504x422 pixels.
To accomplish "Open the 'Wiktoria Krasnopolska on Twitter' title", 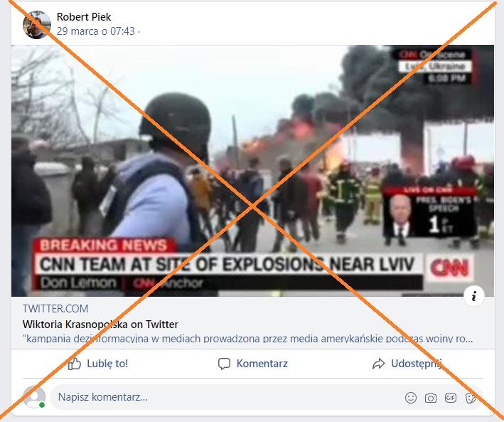I will 100,324.
